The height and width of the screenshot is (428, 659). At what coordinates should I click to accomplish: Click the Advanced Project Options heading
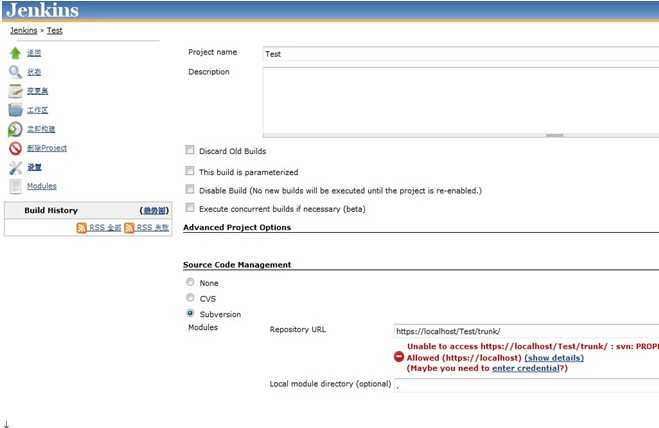(237, 227)
